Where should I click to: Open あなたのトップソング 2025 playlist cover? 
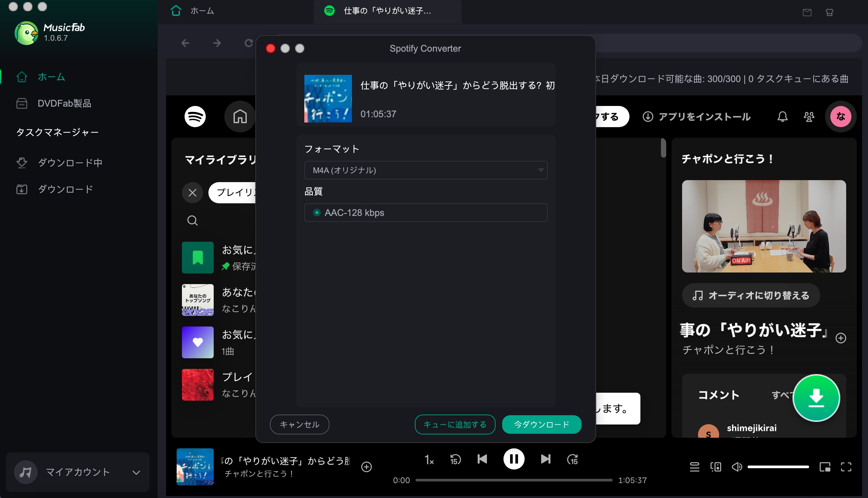click(x=198, y=300)
